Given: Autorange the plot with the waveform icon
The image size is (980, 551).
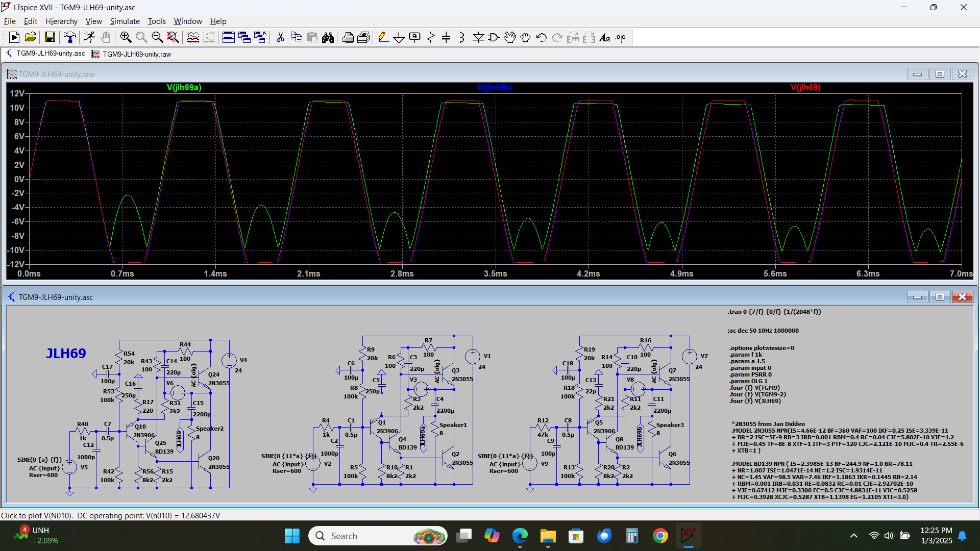Looking at the screenshot, I should (193, 37).
